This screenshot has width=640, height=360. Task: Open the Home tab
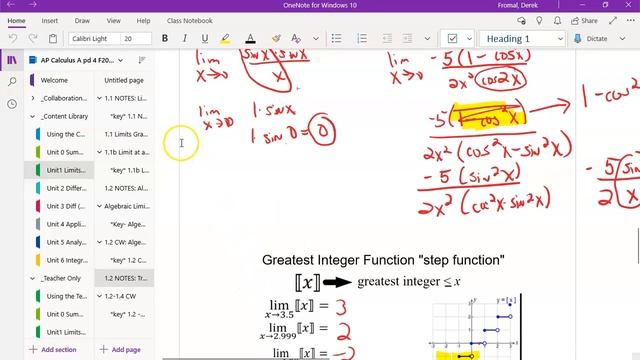(x=16, y=20)
